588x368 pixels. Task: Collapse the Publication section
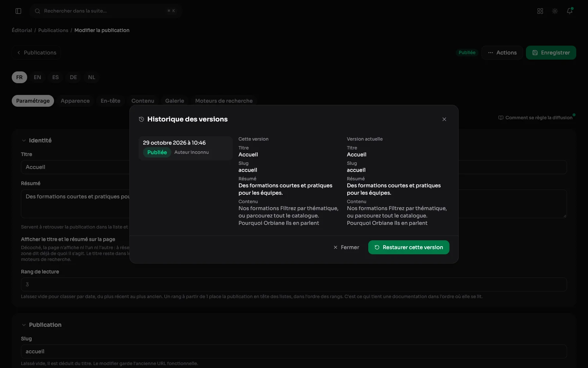click(41, 325)
